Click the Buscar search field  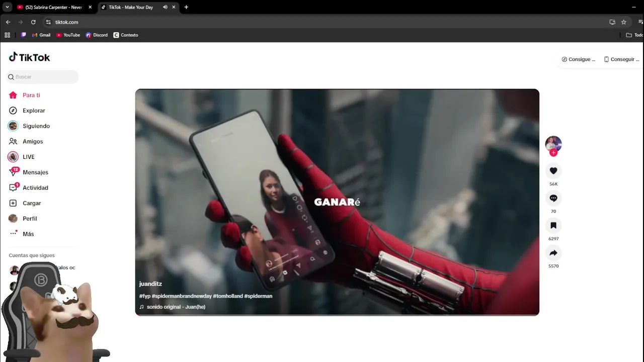(x=43, y=77)
